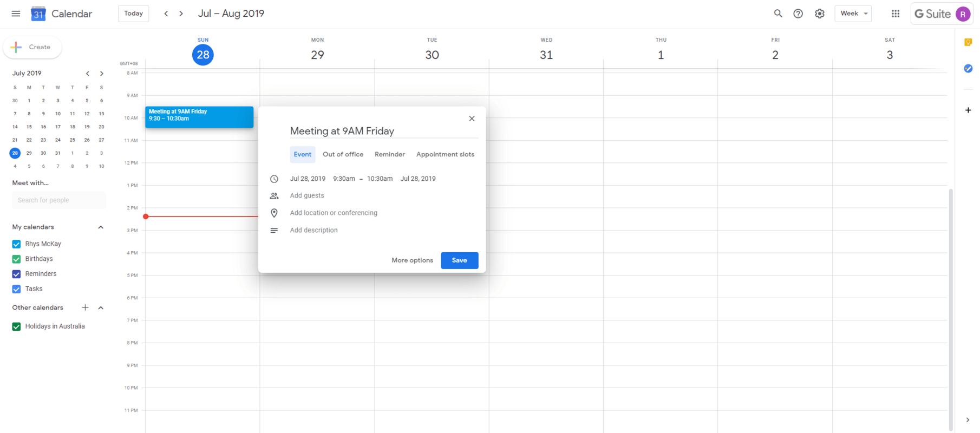This screenshot has width=980, height=433.
Task: Click the location pin icon
Action: pyautogui.click(x=274, y=213)
